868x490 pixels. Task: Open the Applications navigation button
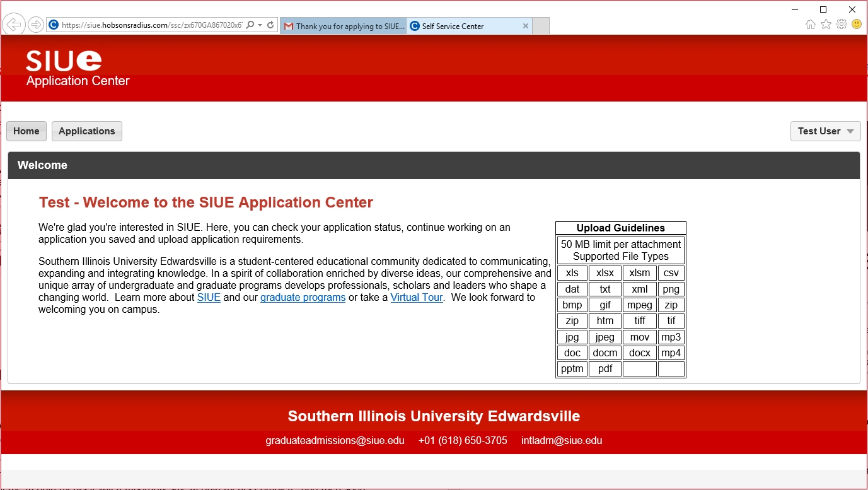(x=87, y=131)
